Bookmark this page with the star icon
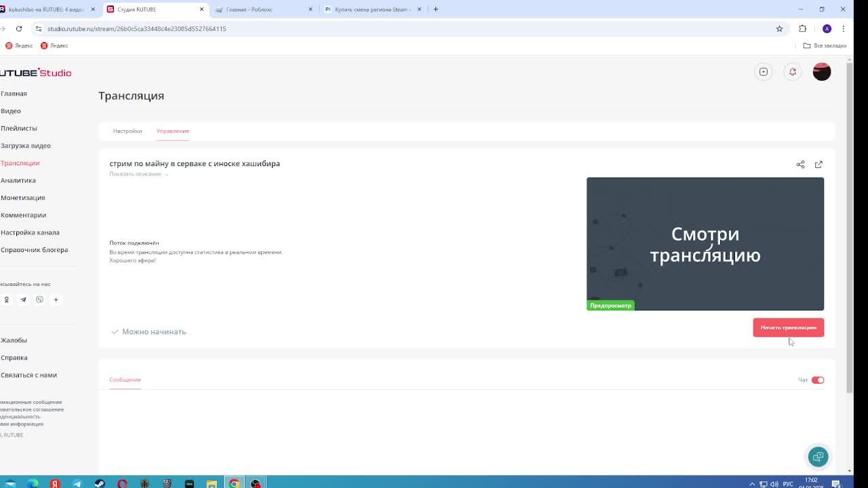The width and height of the screenshot is (868, 488). click(779, 28)
